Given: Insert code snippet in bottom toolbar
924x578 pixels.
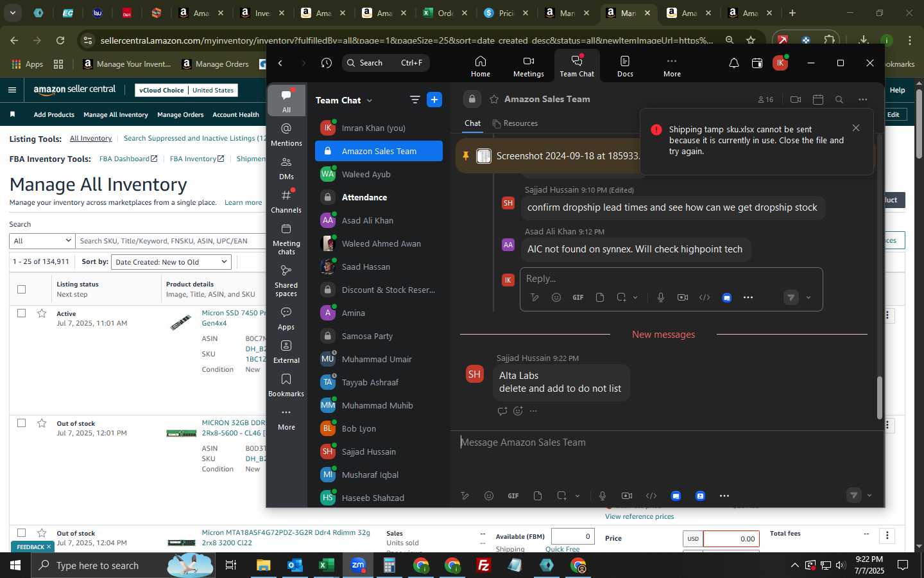Looking at the screenshot, I should click(651, 496).
